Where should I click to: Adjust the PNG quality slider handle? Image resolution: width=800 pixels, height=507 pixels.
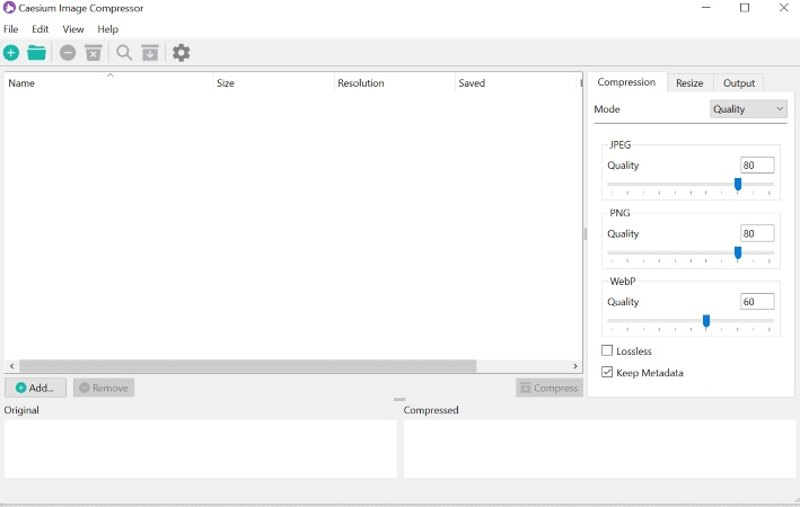coord(738,252)
